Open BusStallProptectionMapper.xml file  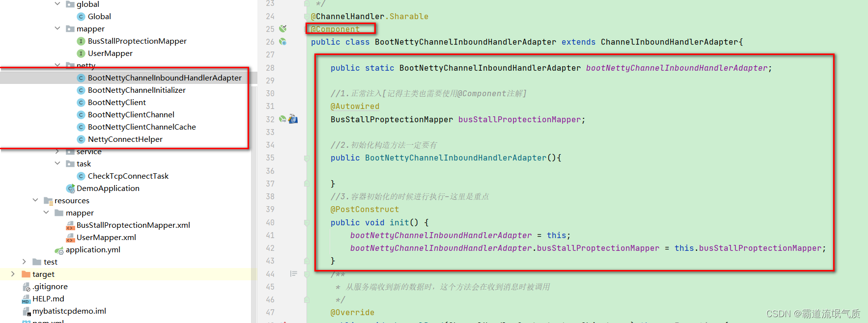(x=133, y=225)
